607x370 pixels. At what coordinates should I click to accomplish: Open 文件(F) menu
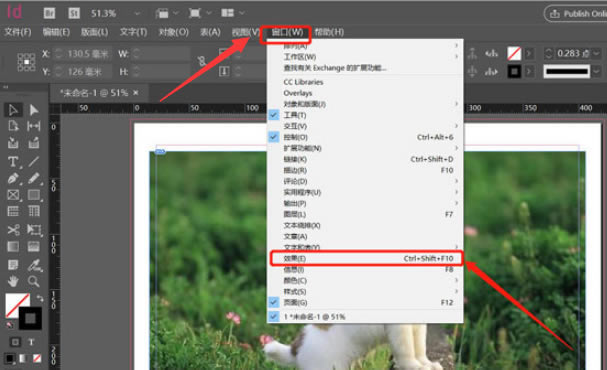tap(17, 32)
